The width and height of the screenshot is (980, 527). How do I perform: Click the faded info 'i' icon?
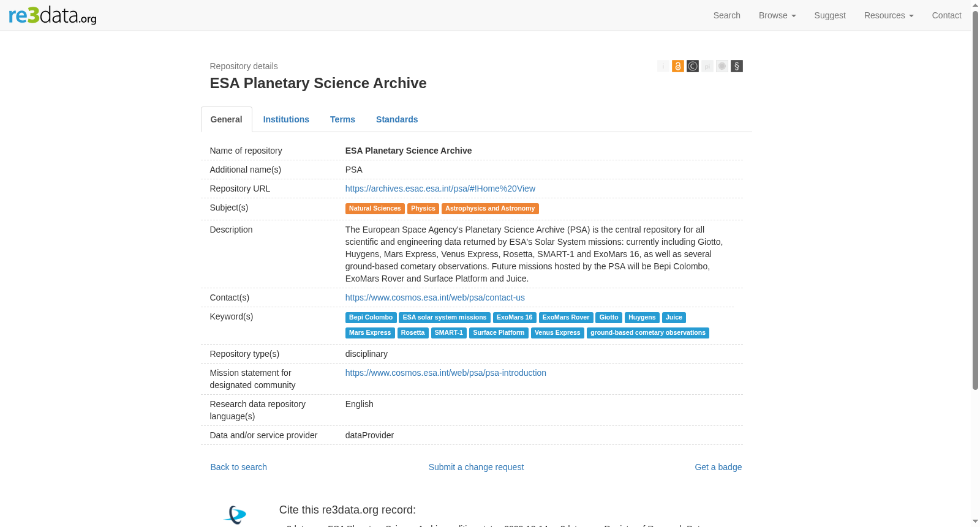tap(663, 66)
